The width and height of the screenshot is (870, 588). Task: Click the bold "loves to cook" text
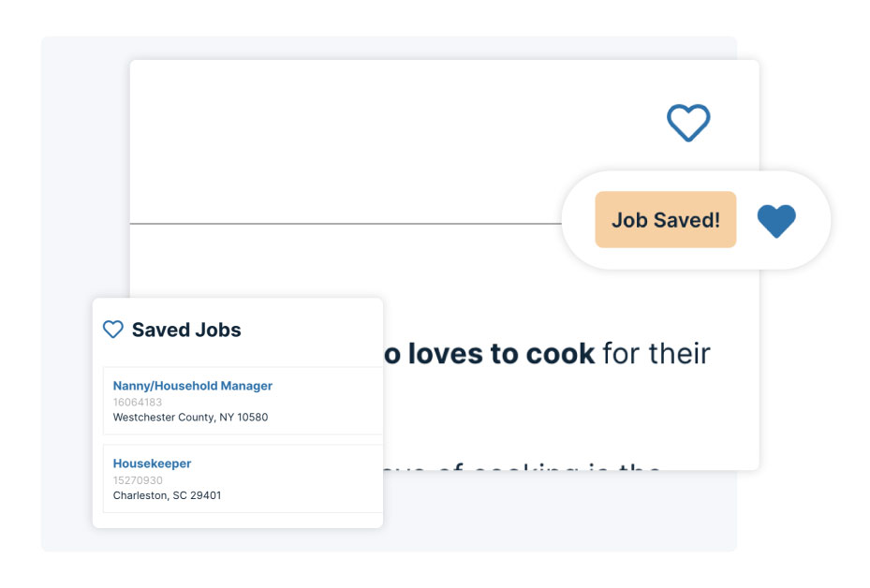(x=501, y=354)
